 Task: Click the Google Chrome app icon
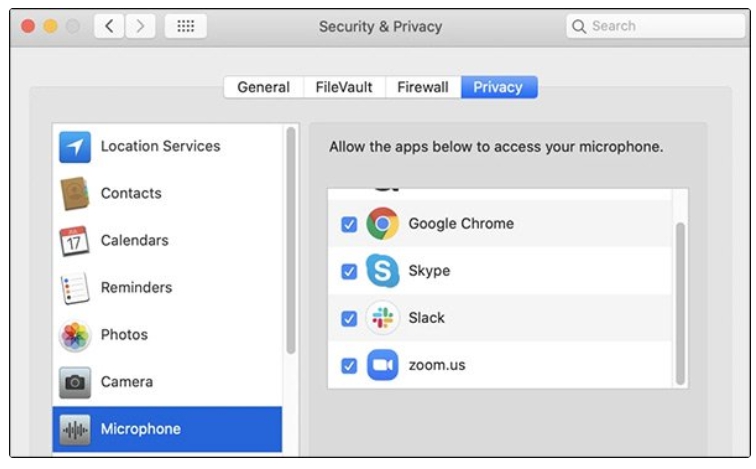(382, 224)
